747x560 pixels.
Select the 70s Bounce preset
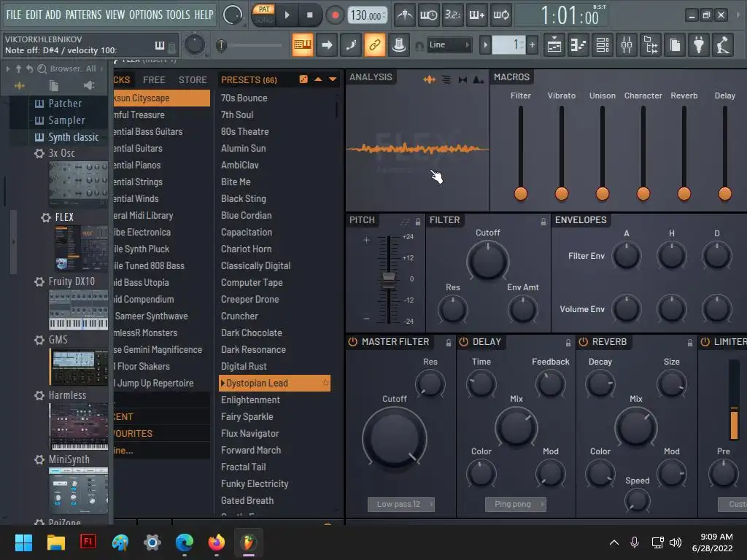click(244, 98)
